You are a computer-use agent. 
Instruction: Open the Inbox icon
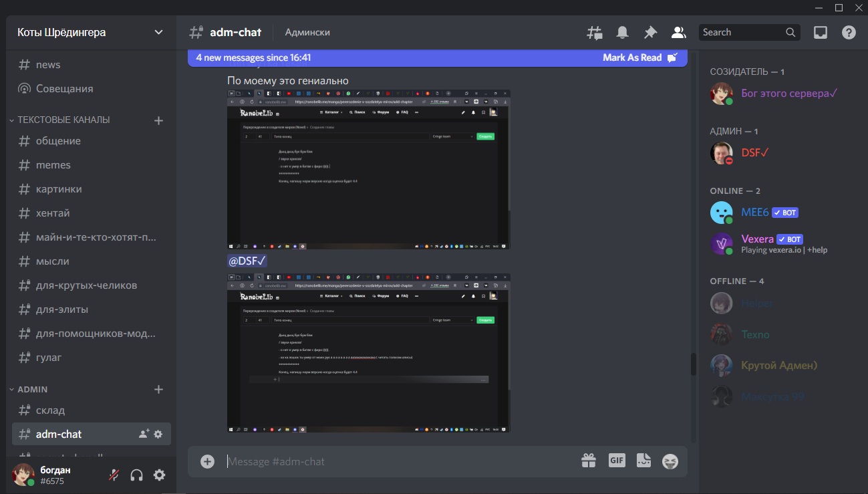pyautogui.click(x=821, y=32)
